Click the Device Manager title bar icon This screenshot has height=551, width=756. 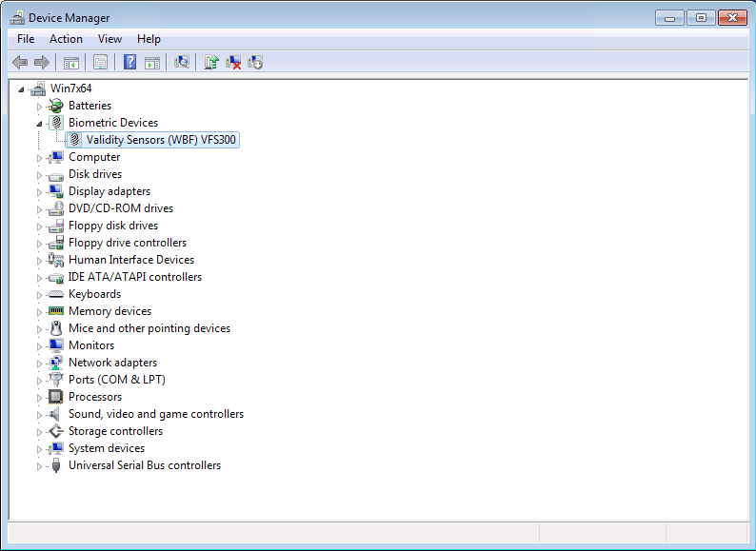[17, 18]
